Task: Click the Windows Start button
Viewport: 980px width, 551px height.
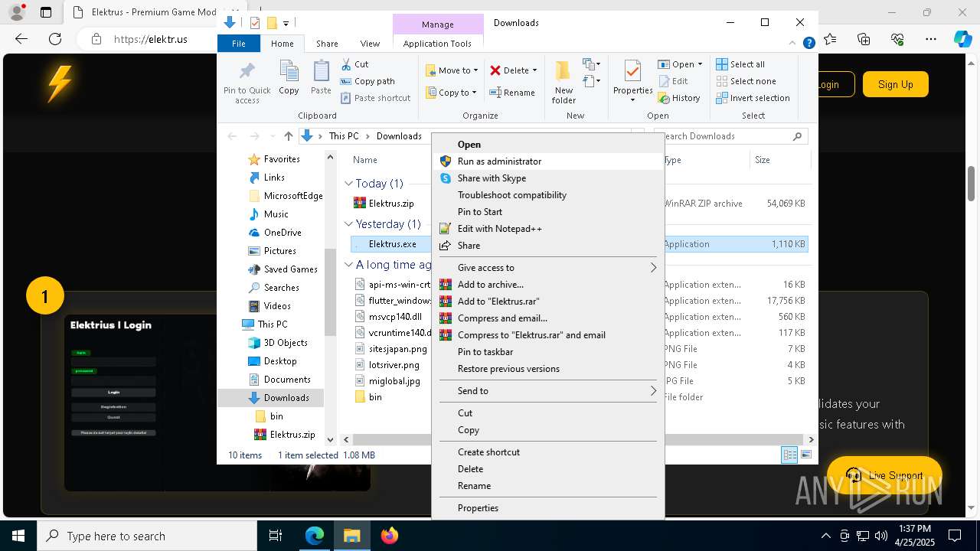Action: click(x=18, y=536)
